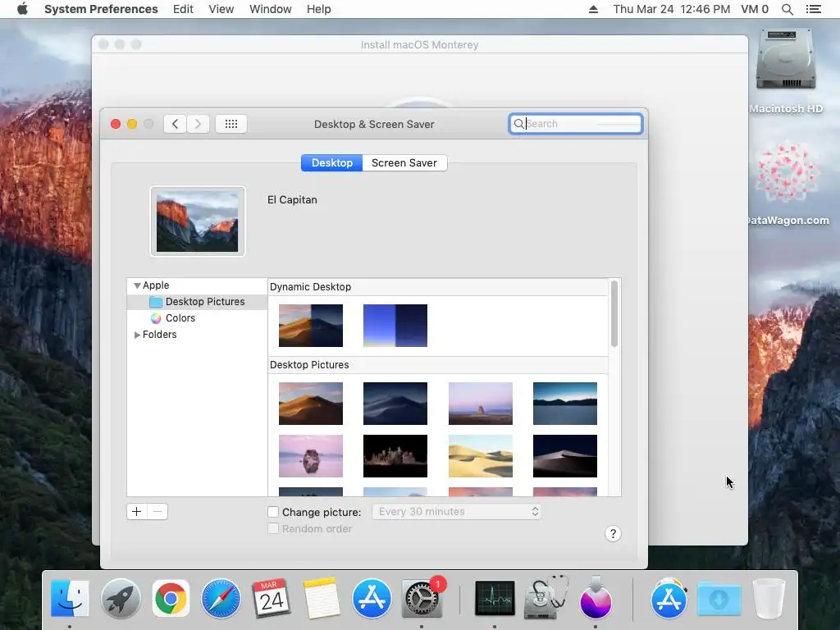Open the Notes app in Dock
Image resolution: width=840 pixels, height=630 pixels.
tap(322, 598)
